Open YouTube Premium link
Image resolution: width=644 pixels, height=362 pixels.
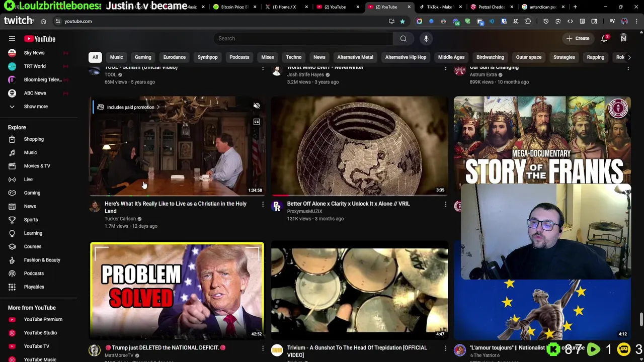pyautogui.click(x=43, y=319)
